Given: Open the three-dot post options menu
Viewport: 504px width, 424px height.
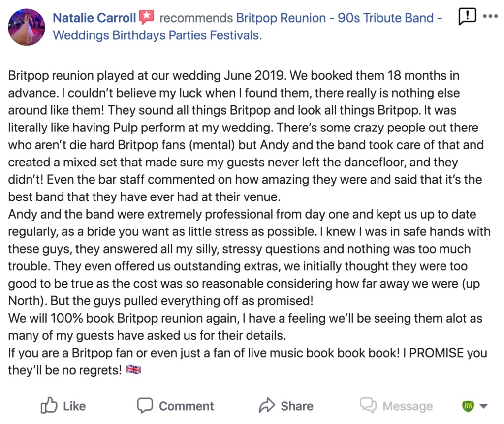Looking at the screenshot, I should pos(490,16).
